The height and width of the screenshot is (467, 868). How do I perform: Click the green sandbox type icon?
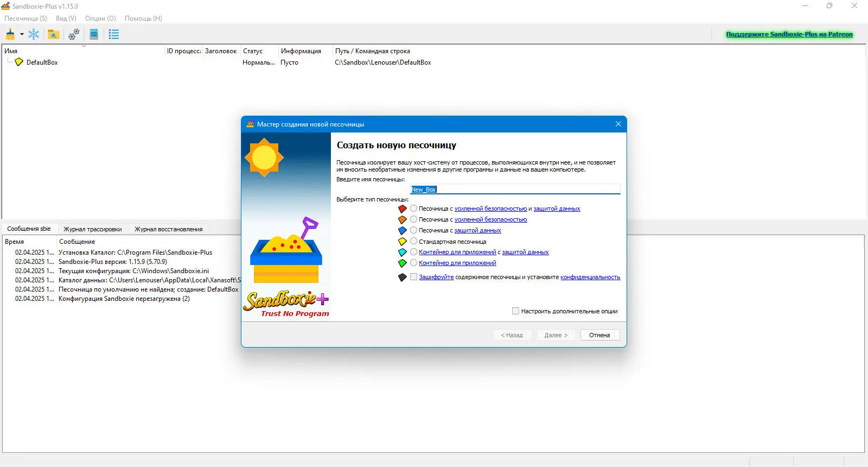tap(403, 263)
